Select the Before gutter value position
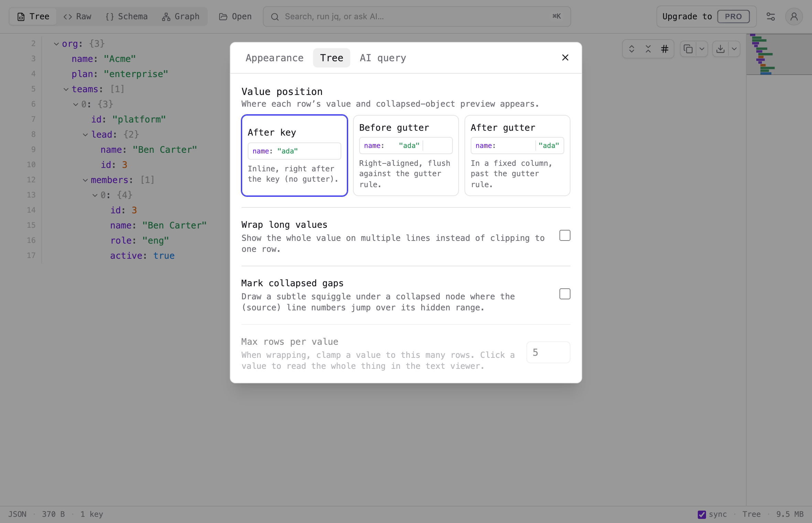The image size is (812, 523). click(406, 156)
